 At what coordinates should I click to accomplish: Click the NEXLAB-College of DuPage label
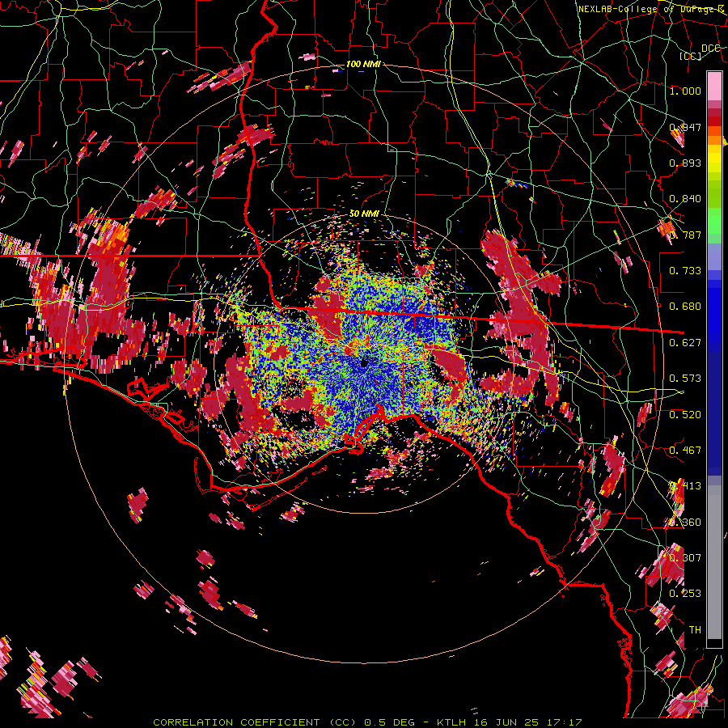tap(650, 9)
